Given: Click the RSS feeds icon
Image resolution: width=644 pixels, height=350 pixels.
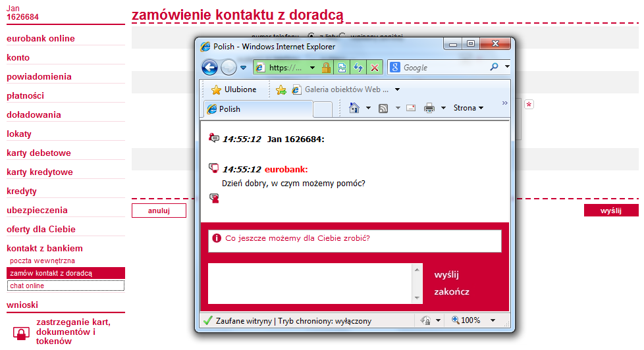Looking at the screenshot, I should [383, 109].
